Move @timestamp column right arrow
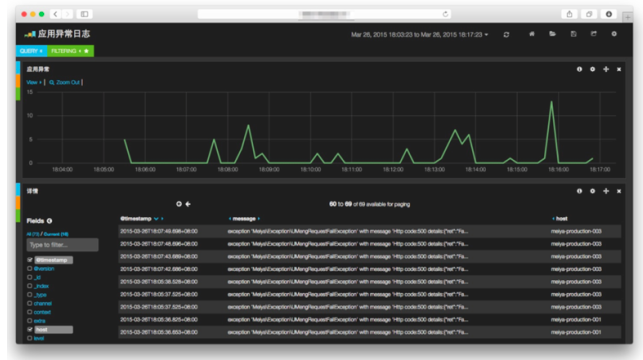643x360 pixels. (x=162, y=219)
